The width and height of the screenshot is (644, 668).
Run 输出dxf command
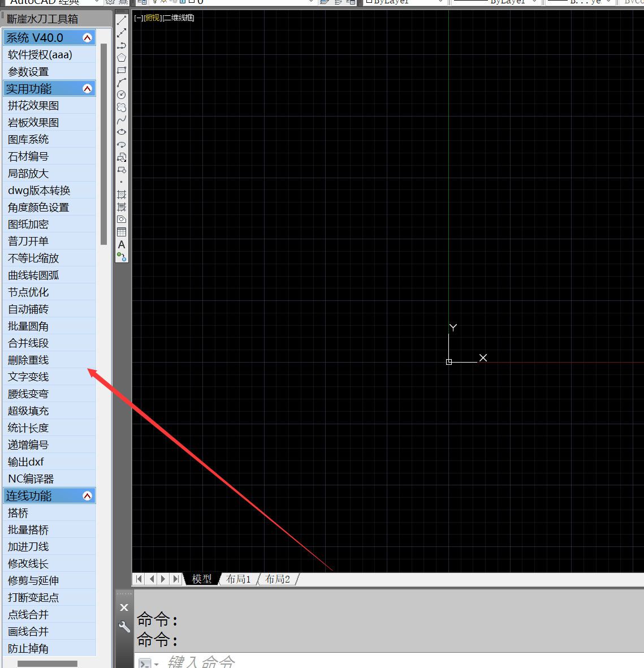pos(49,462)
